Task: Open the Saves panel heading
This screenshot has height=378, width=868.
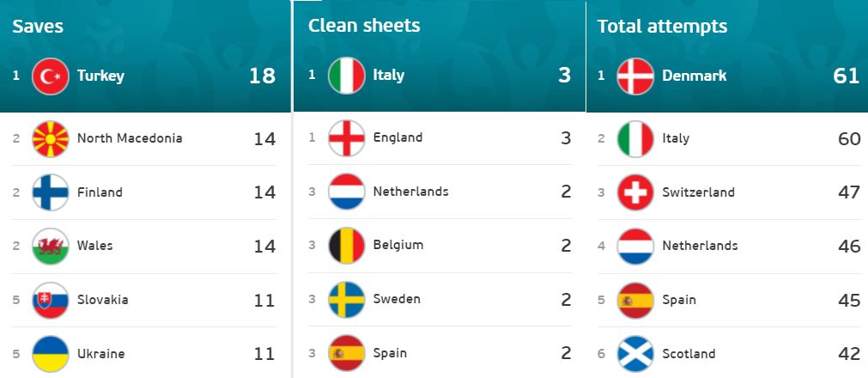Action: coord(38,26)
